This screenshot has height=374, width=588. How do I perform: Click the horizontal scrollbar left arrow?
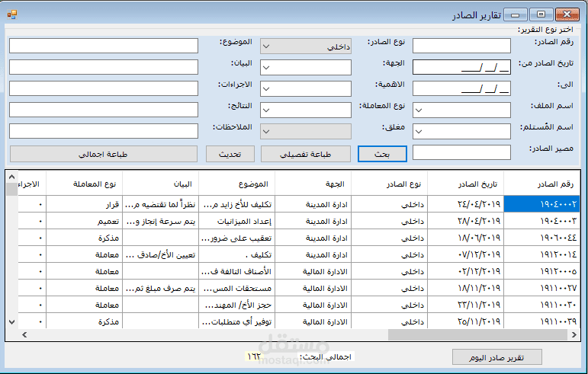point(24,334)
